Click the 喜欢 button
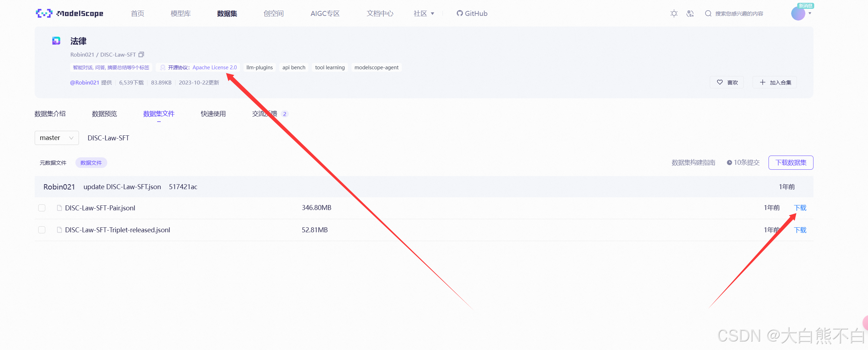The height and width of the screenshot is (350, 868). pyautogui.click(x=727, y=82)
